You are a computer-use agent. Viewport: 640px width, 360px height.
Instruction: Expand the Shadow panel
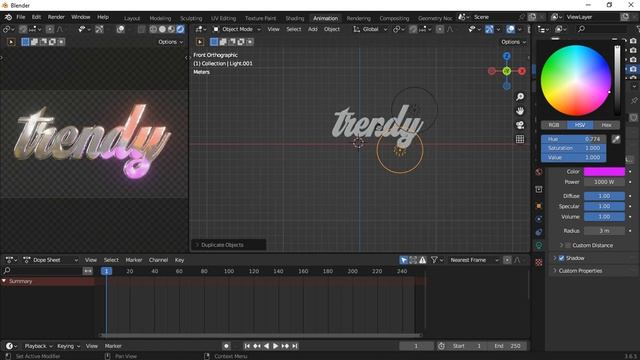[555, 258]
